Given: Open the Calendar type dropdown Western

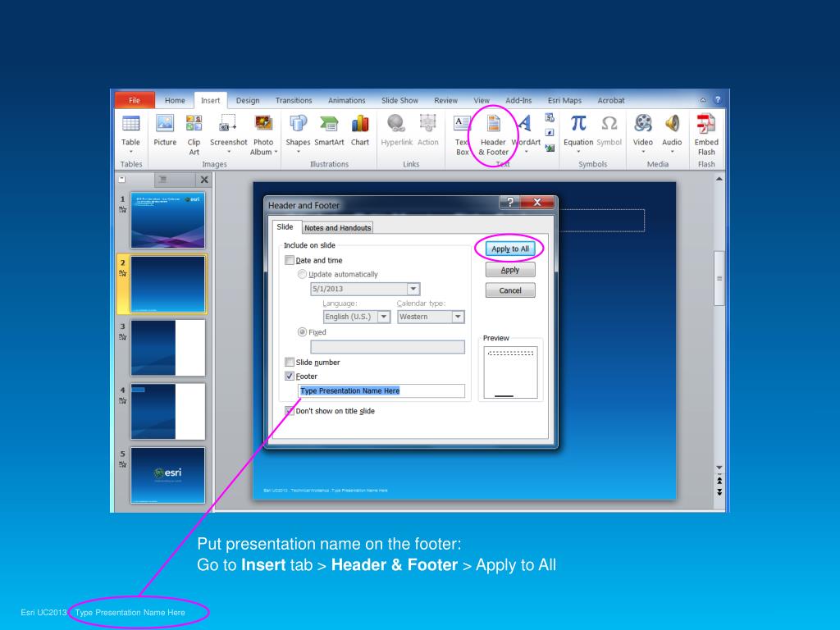Looking at the screenshot, I should [x=458, y=317].
